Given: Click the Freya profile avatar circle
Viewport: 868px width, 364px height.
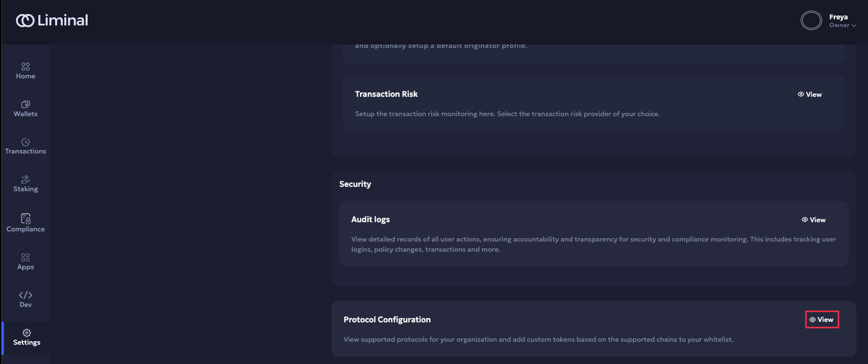Looking at the screenshot, I should point(811,20).
